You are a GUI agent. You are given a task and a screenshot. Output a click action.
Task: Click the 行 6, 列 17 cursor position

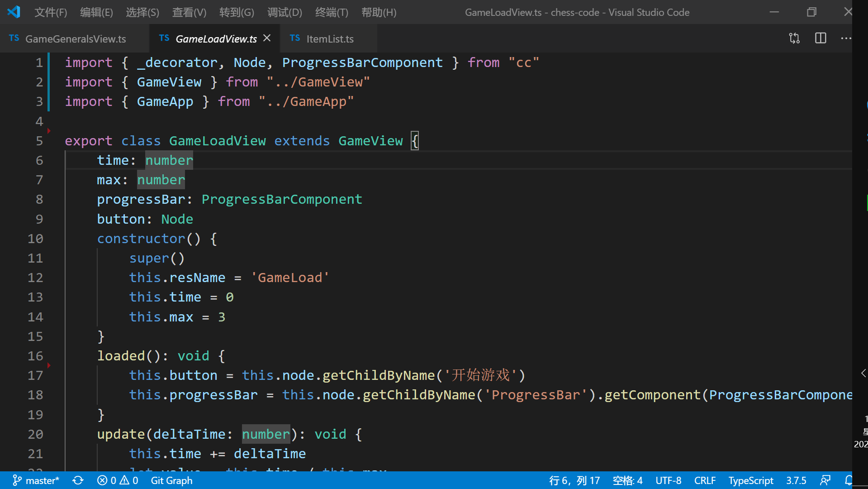[574, 480]
